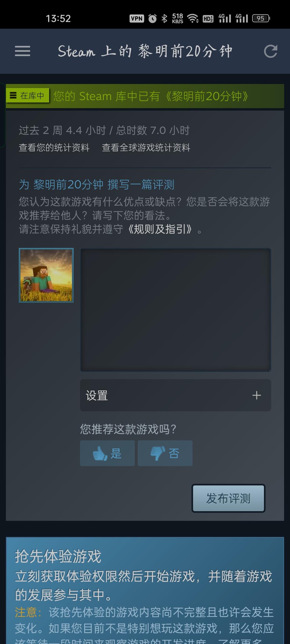
Task: Expand the 设置 section with plus sign
Action: 176,395
